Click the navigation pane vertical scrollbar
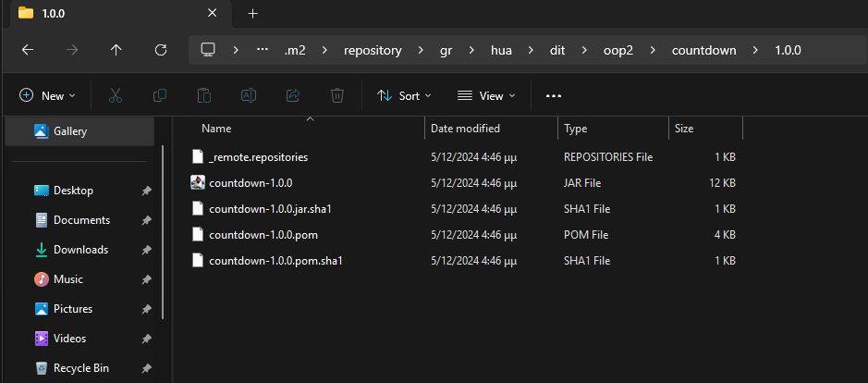This screenshot has height=383, width=868. point(163,231)
